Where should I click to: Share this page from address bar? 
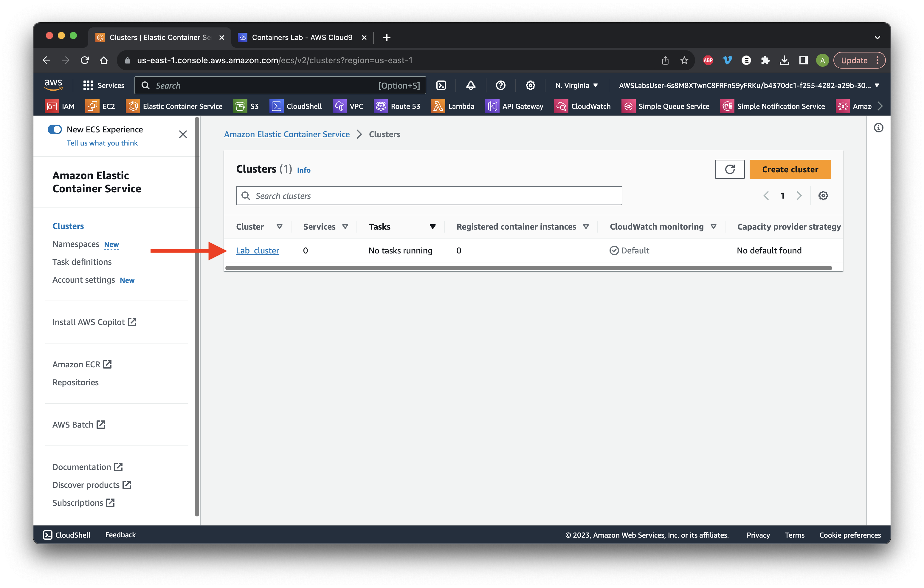tap(665, 60)
